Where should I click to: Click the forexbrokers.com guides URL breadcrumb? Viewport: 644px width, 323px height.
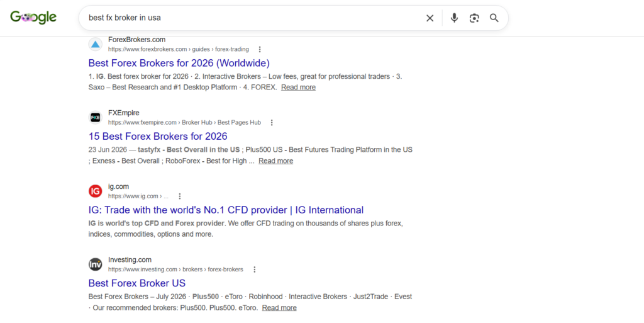(178, 49)
